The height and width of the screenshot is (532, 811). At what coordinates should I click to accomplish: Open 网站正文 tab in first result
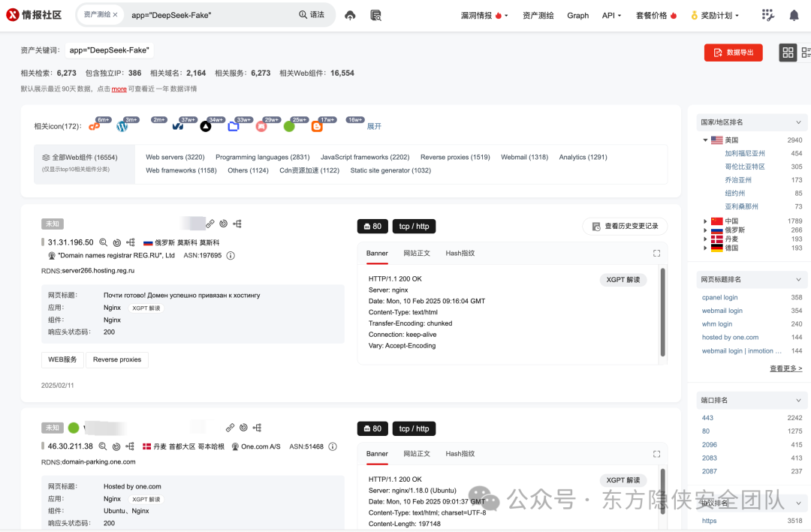point(417,254)
